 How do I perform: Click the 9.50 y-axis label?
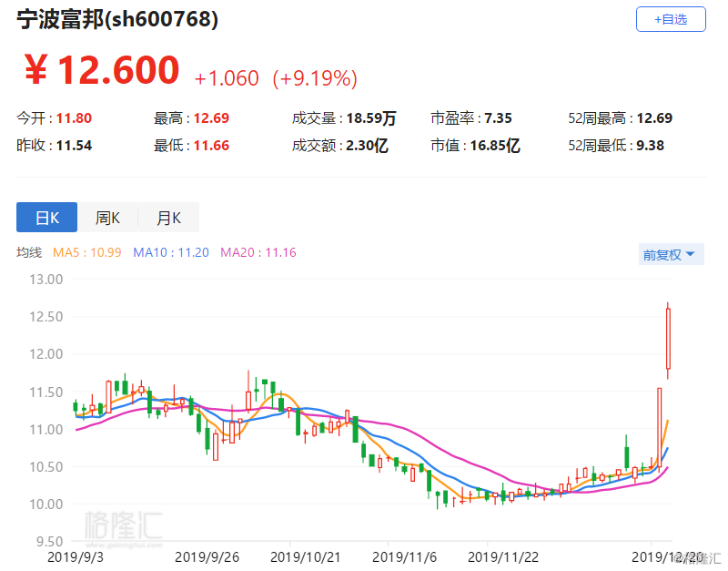(49, 542)
